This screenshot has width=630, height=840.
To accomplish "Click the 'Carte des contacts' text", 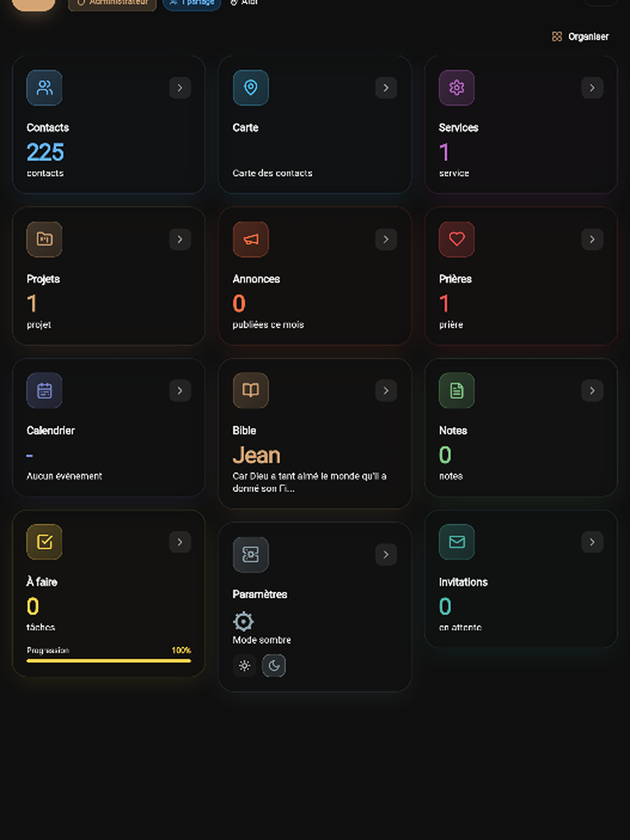I will click(273, 173).
